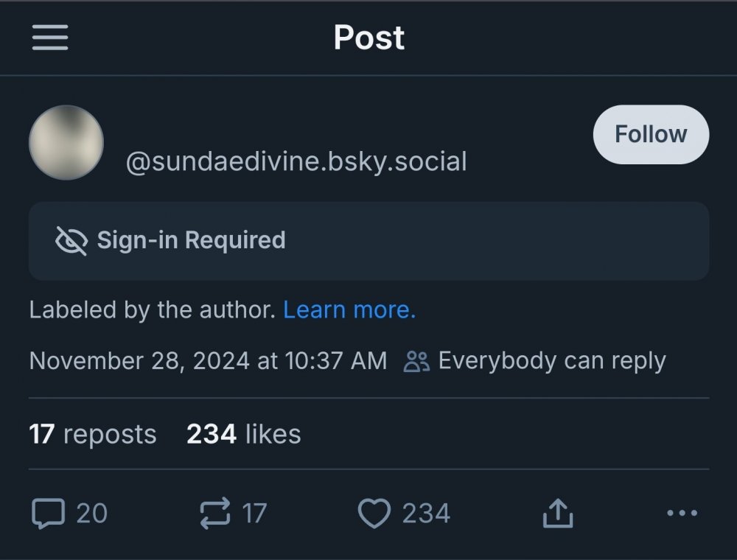Select the Post header tab

coord(368,38)
